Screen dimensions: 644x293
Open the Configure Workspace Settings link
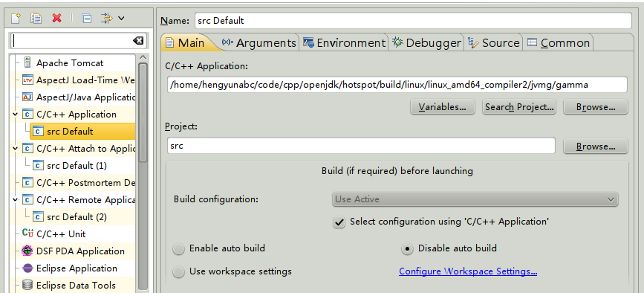pyautogui.click(x=468, y=271)
